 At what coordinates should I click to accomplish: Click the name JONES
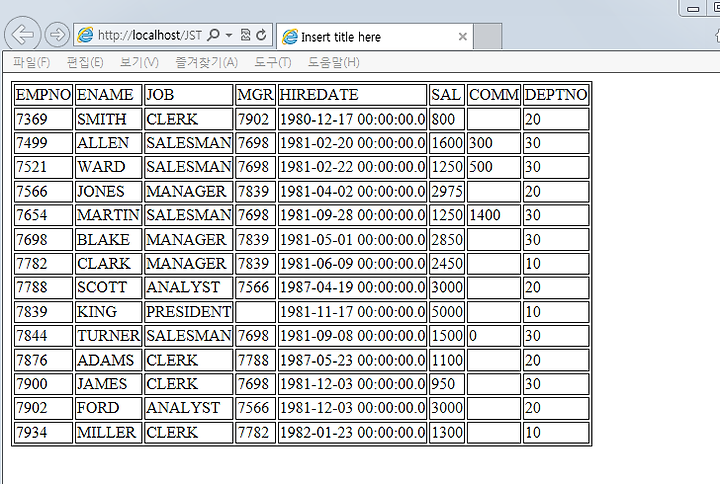pyautogui.click(x=101, y=191)
